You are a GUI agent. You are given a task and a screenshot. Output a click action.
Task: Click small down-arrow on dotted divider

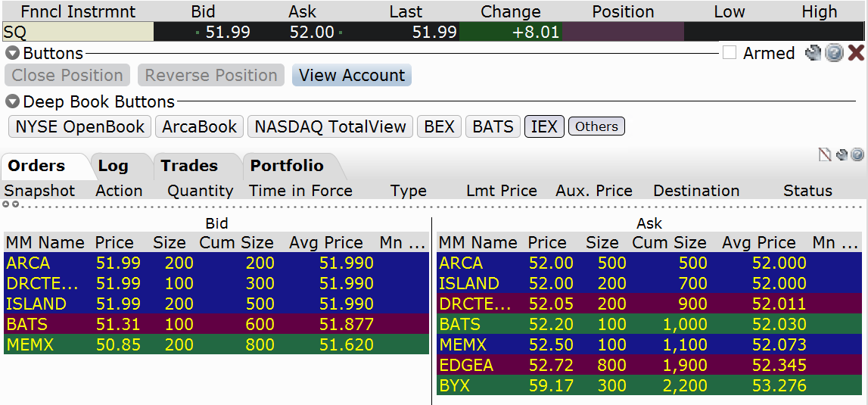(14, 204)
